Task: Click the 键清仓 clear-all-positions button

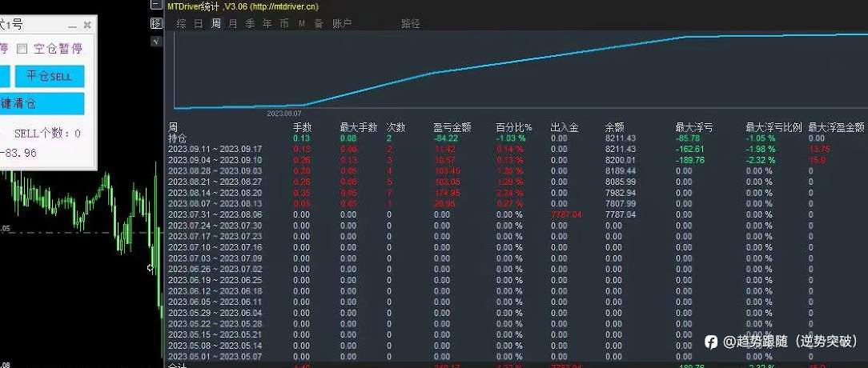Action: click(x=42, y=103)
